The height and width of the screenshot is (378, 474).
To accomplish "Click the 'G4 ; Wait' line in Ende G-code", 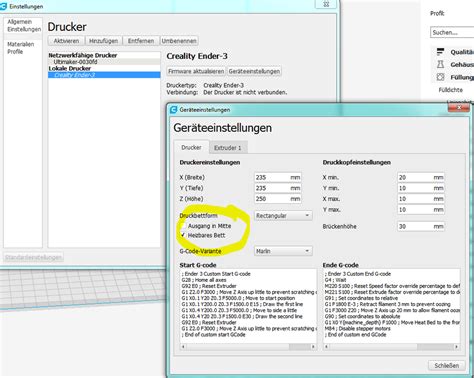I will (x=335, y=280).
